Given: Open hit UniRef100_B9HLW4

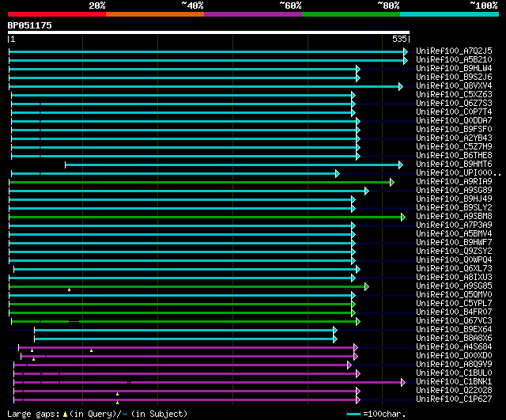Looking at the screenshot, I should point(454,69).
